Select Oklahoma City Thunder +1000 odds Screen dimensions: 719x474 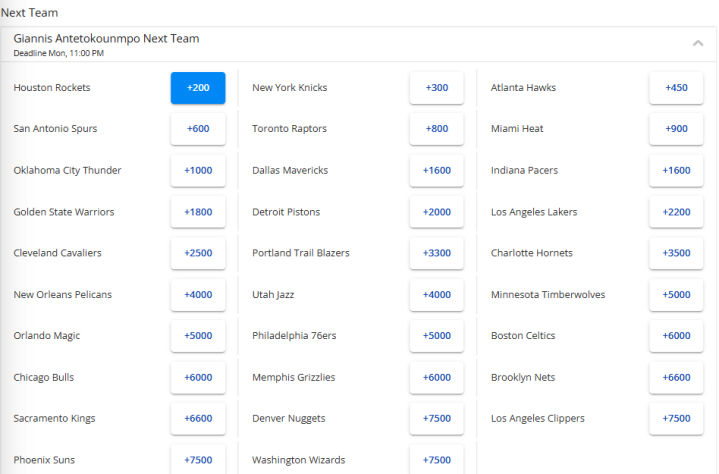(198, 171)
